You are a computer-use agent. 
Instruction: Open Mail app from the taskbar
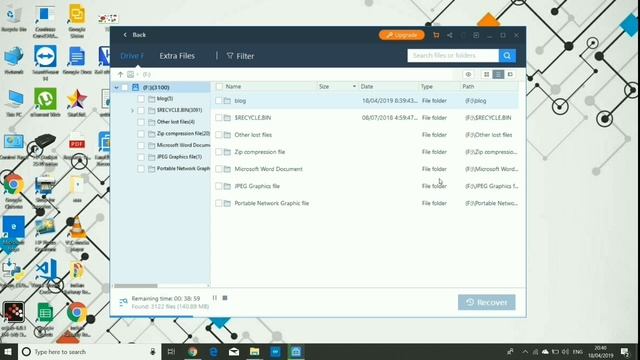point(234,351)
